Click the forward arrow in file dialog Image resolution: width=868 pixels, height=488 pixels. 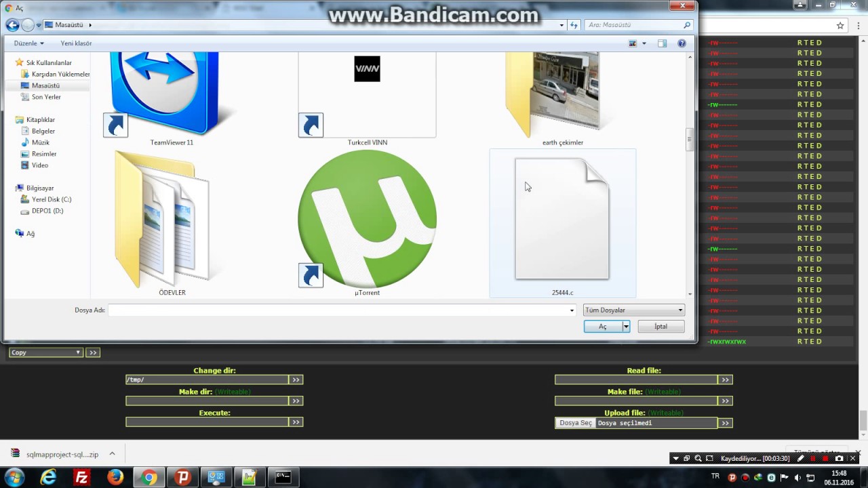tap(28, 25)
